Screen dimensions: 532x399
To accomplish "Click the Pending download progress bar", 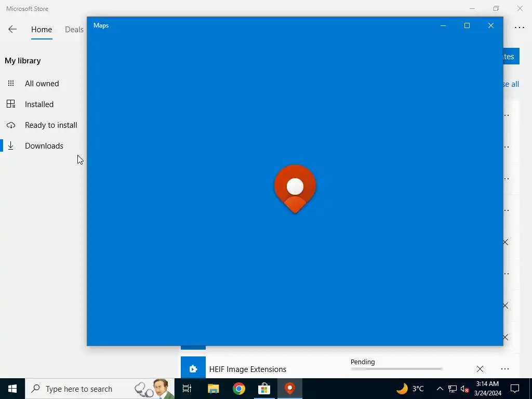I will 396,369.
